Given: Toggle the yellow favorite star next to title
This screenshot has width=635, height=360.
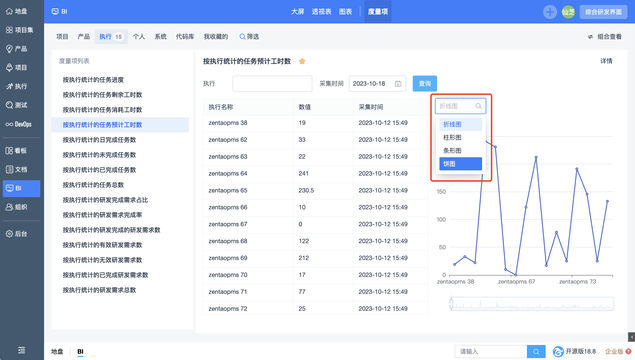Looking at the screenshot, I should click(302, 61).
